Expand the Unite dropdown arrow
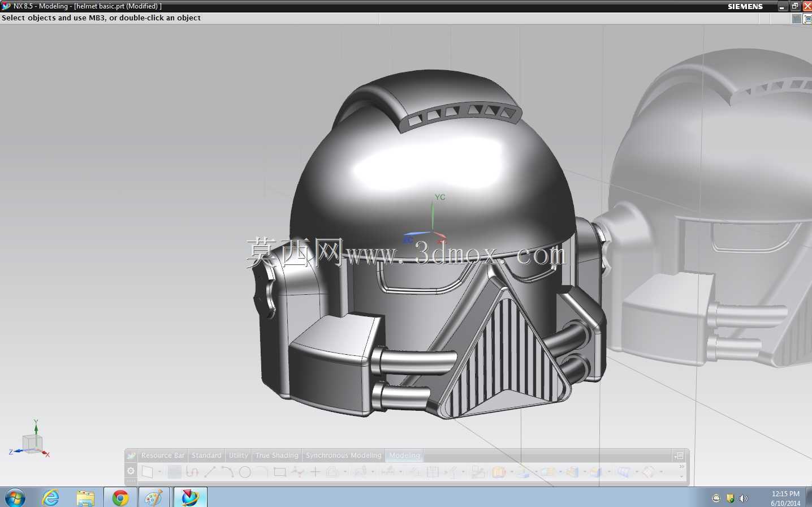Image resolution: width=812 pixels, height=507 pixels. pos(561,471)
